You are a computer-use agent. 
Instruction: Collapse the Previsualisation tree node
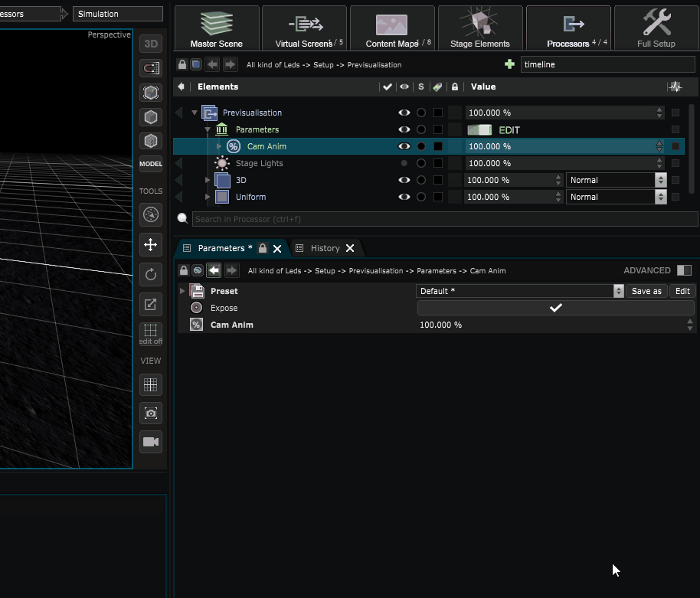pyautogui.click(x=195, y=113)
